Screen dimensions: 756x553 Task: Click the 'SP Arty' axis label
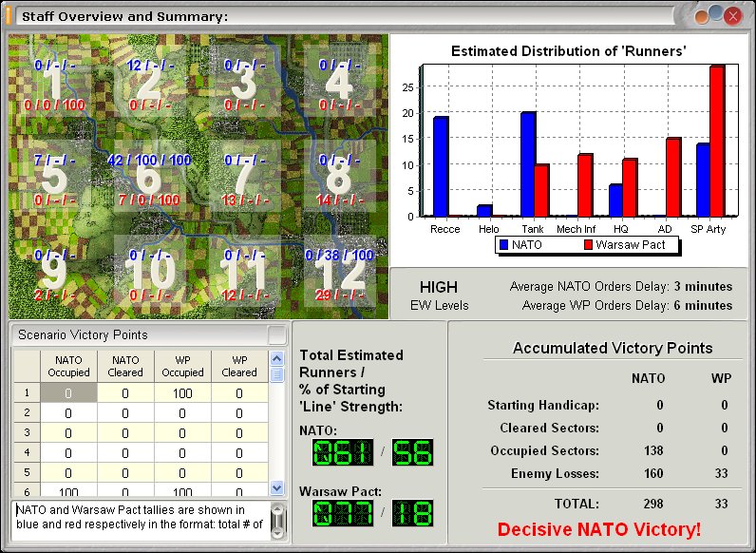pyautogui.click(x=708, y=229)
